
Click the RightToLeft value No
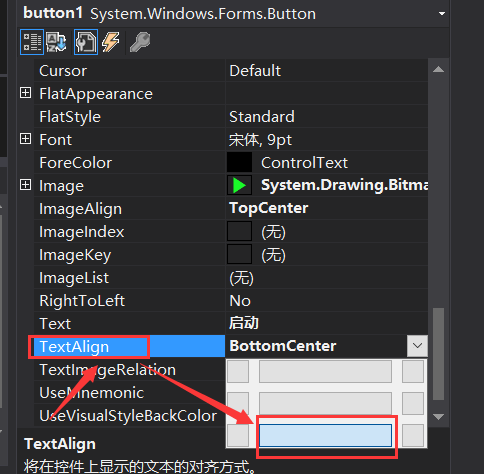tap(240, 301)
